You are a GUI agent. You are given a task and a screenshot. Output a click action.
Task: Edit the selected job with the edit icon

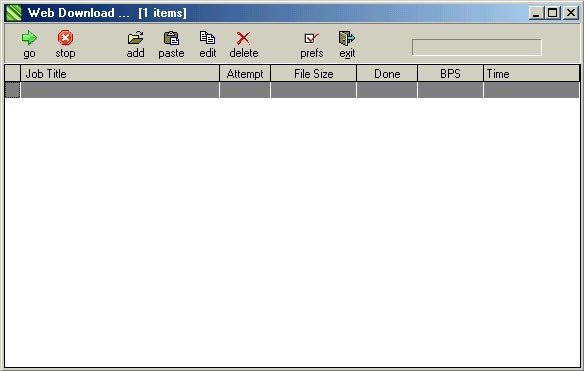(207, 38)
